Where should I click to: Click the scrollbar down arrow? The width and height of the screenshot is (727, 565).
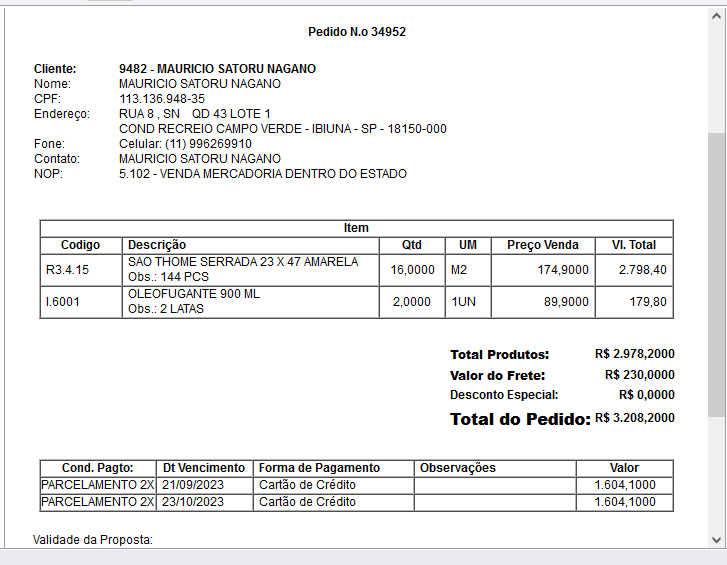pyautogui.click(x=716, y=539)
